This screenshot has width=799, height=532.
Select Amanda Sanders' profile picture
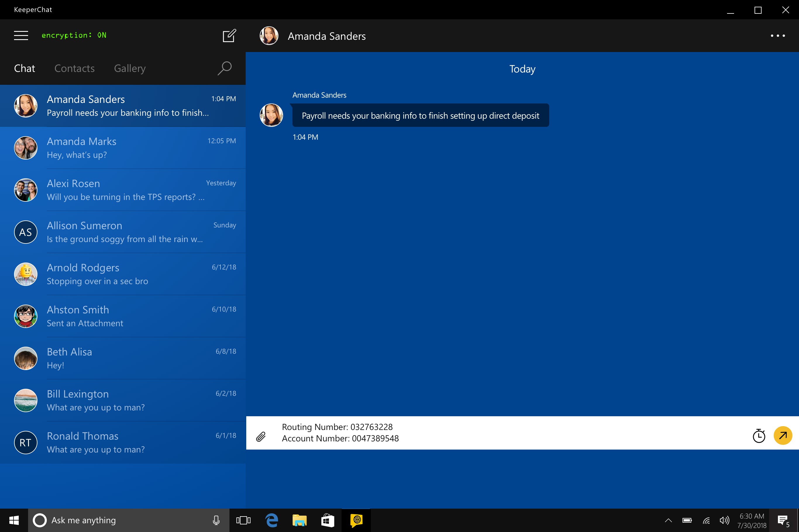click(268, 36)
